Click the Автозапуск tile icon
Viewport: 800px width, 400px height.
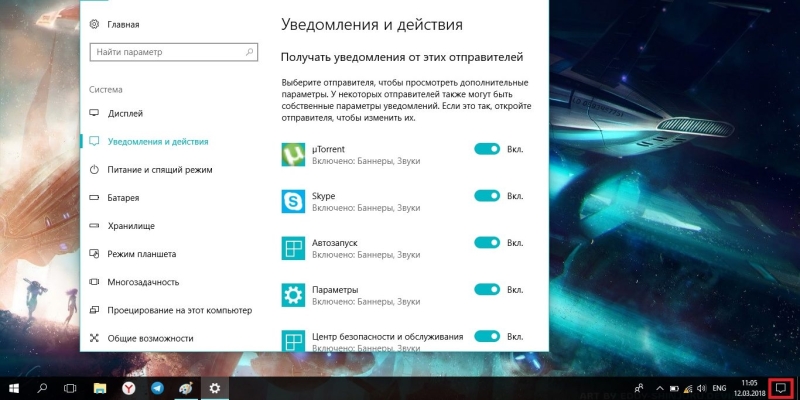[x=293, y=248]
